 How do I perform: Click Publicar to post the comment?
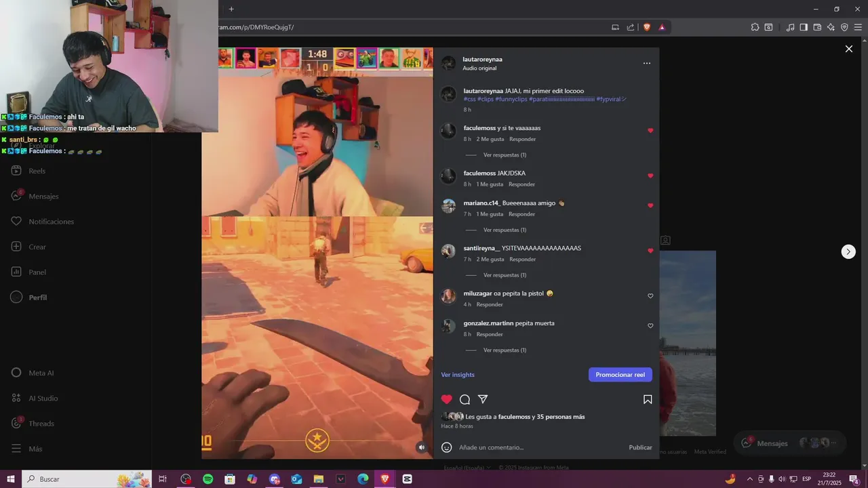click(640, 447)
